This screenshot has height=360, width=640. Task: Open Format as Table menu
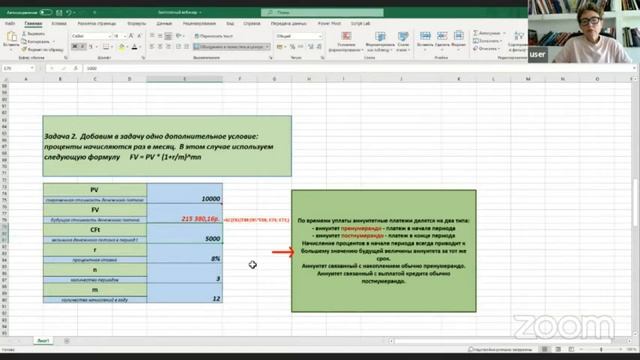point(380,42)
